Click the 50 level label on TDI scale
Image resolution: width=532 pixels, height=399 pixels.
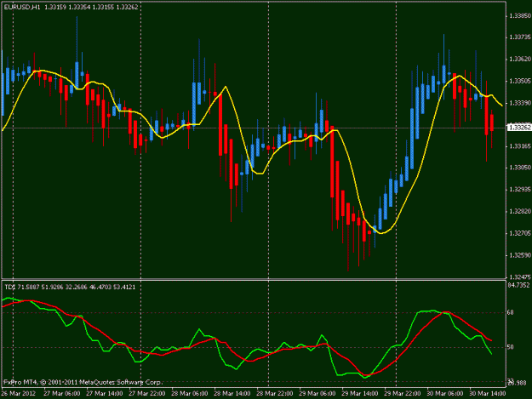pos(510,347)
